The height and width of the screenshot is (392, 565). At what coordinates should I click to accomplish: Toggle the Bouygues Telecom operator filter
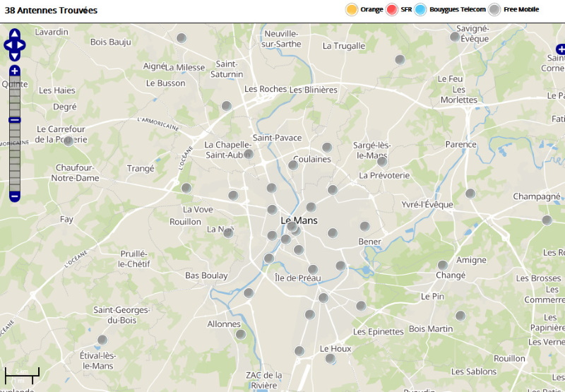pyautogui.click(x=421, y=9)
